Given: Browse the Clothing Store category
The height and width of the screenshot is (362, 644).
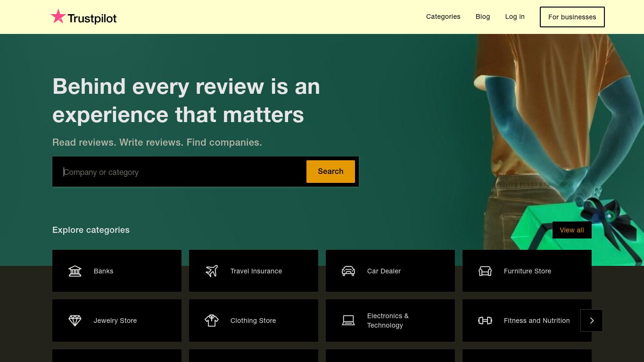Looking at the screenshot, I should pos(254,321).
